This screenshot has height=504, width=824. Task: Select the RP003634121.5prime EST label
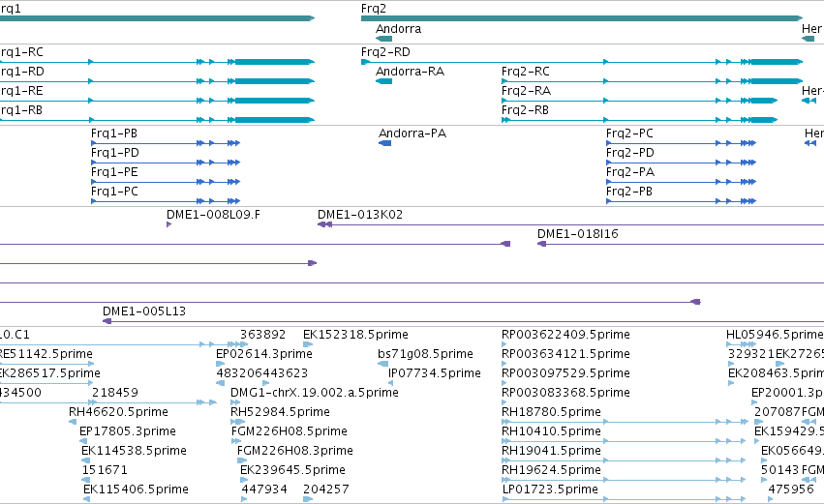click(566, 354)
